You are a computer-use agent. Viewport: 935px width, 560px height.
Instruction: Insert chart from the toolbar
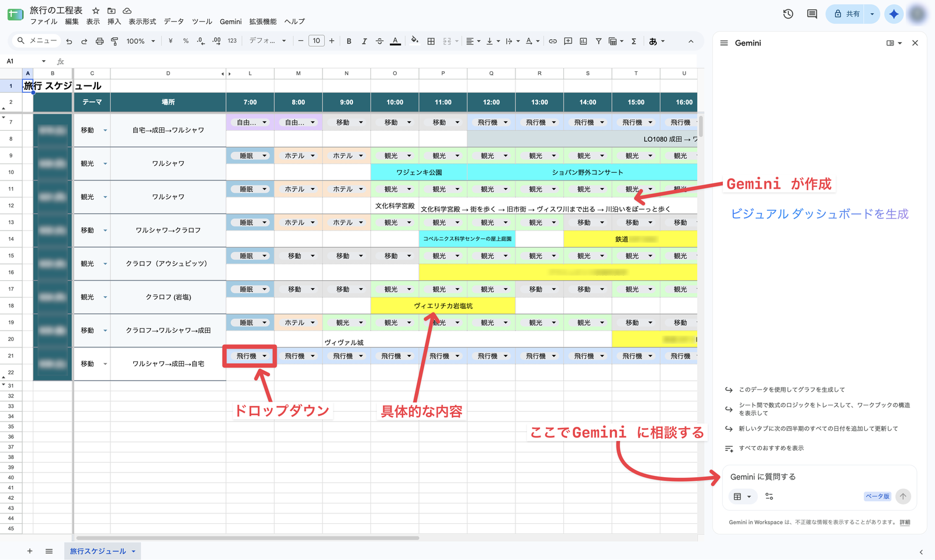[x=583, y=41]
